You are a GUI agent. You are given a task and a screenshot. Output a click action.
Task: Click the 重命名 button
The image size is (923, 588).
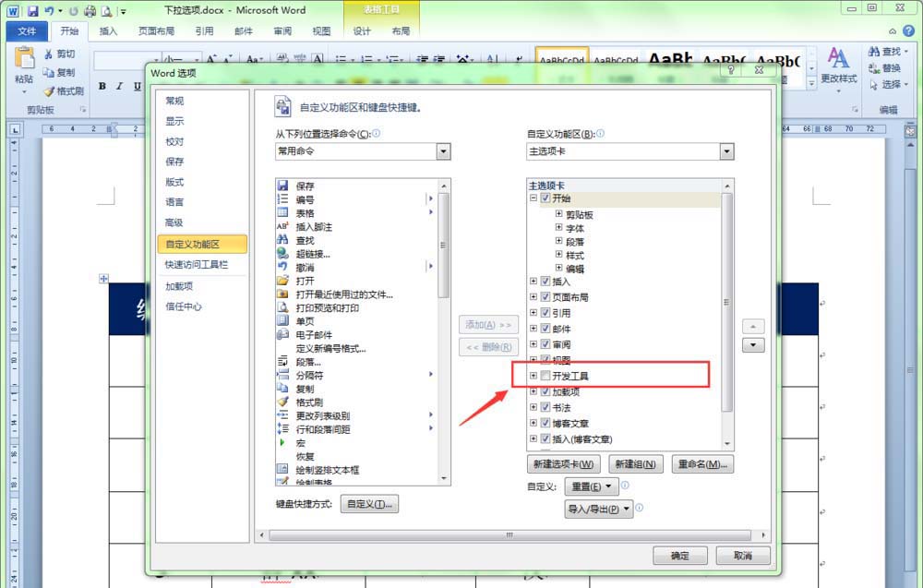pyautogui.click(x=702, y=463)
